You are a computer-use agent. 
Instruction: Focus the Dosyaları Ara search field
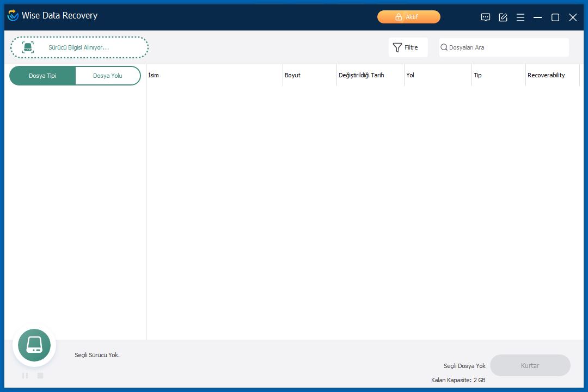(504, 47)
